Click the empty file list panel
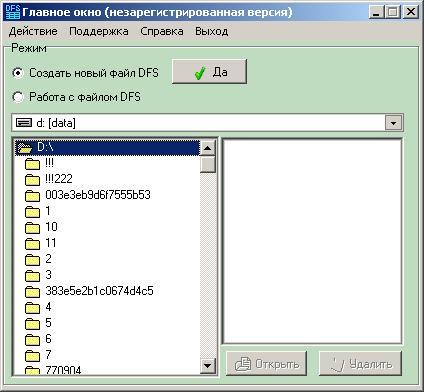 [x=312, y=241]
